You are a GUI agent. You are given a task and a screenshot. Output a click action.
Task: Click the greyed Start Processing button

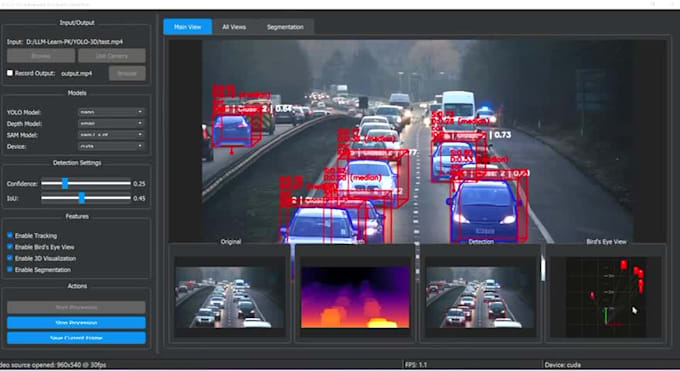click(76, 307)
